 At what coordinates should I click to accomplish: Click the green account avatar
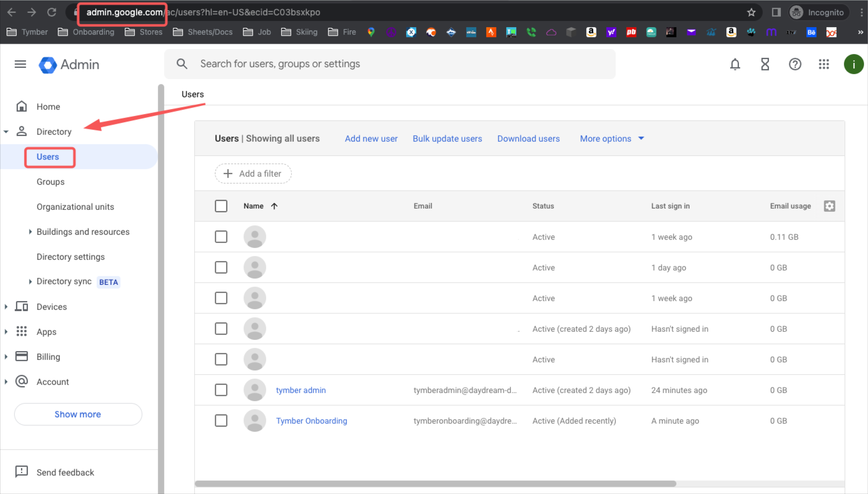pyautogui.click(x=853, y=64)
